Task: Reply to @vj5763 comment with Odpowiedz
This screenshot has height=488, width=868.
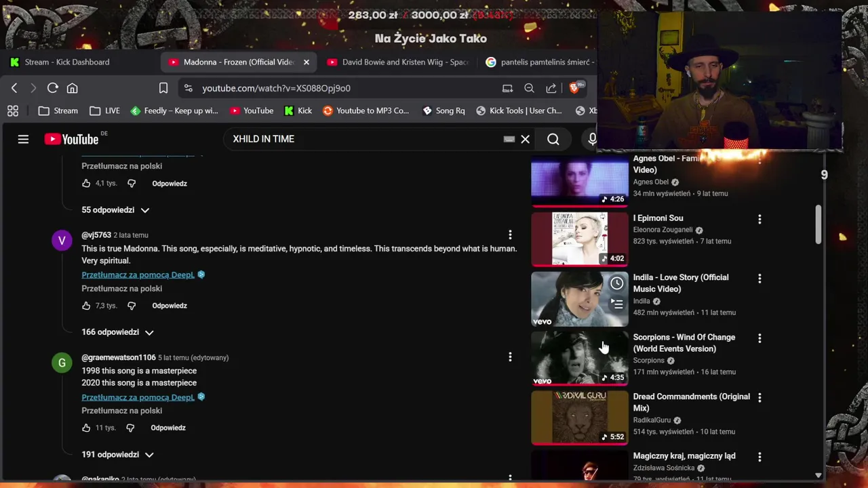Action: pyautogui.click(x=170, y=306)
